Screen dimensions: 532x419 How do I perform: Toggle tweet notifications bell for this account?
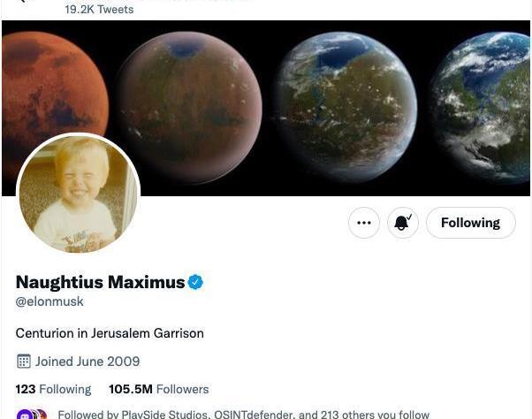click(x=403, y=223)
